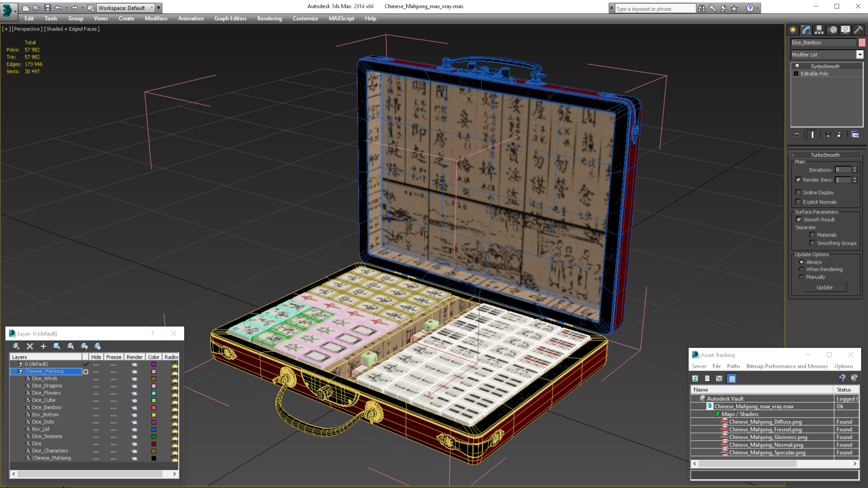The width and height of the screenshot is (868, 488).
Task: Open Paths menu in Asset Tracking
Action: (x=734, y=366)
